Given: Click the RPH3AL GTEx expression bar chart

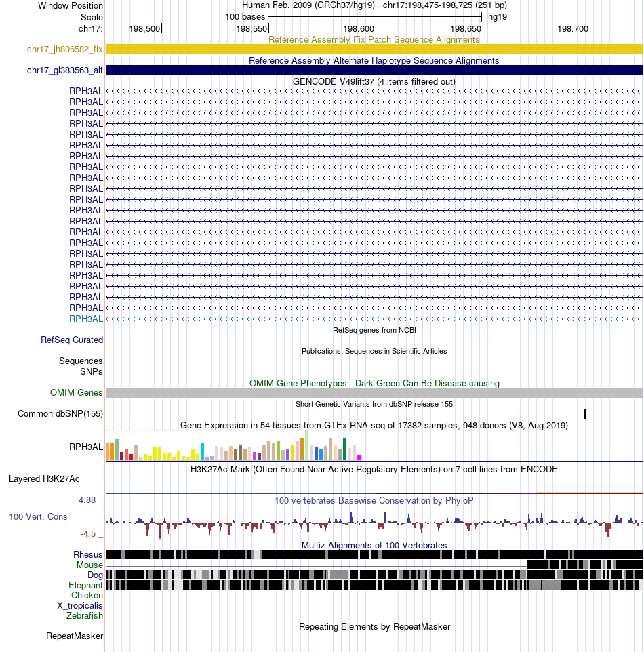Looking at the screenshot, I should click(x=233, y=446).
